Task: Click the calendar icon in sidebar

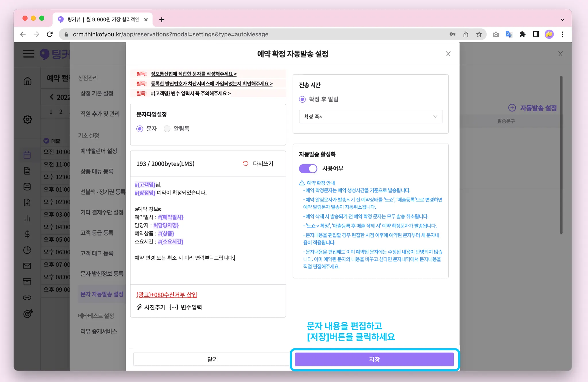Action: (x=27, y=155)
